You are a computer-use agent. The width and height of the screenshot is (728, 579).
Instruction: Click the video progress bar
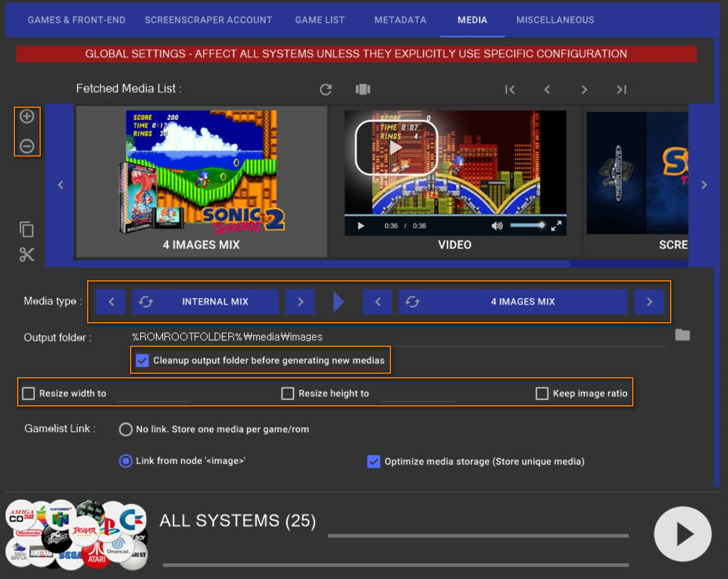(455, 215)
